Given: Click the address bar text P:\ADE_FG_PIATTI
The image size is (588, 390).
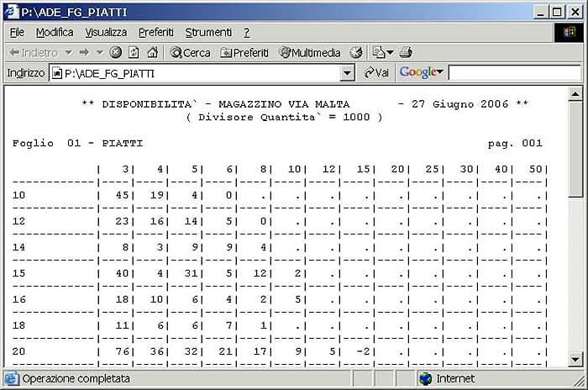Looking at the screenshot, I should (x=109, y=73).
